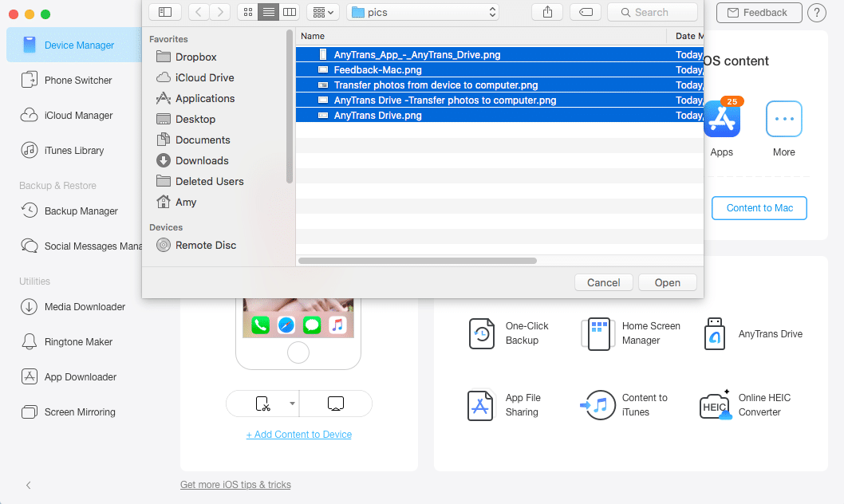Viewport: 844px width, 504px height.
Task: Open AnyTrans Drive
Action: 753,333
